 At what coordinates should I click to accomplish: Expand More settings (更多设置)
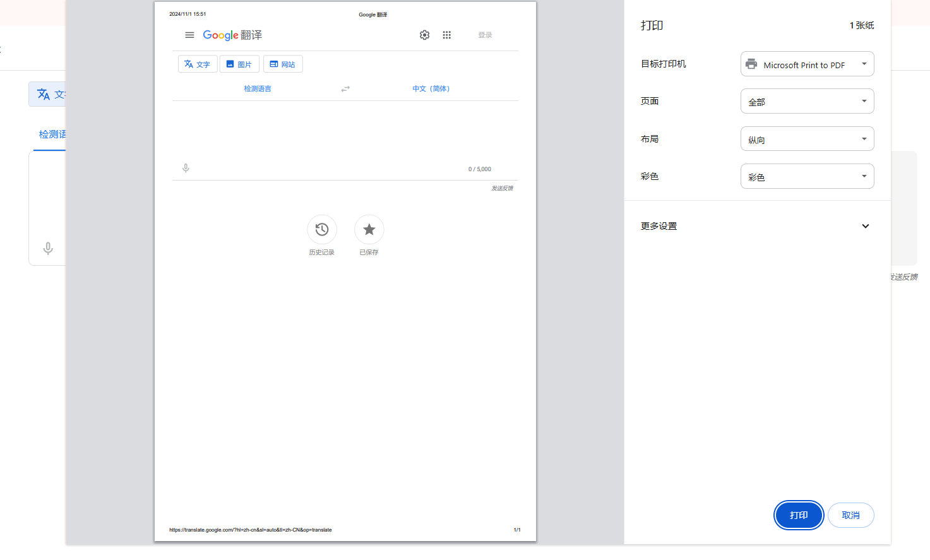pos(757,226)
